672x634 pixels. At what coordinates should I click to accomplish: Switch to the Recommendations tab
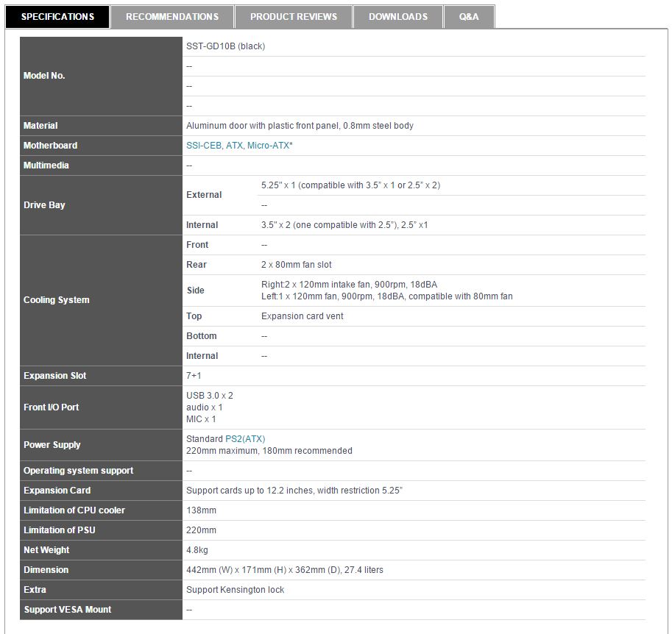tap(172, 16)
